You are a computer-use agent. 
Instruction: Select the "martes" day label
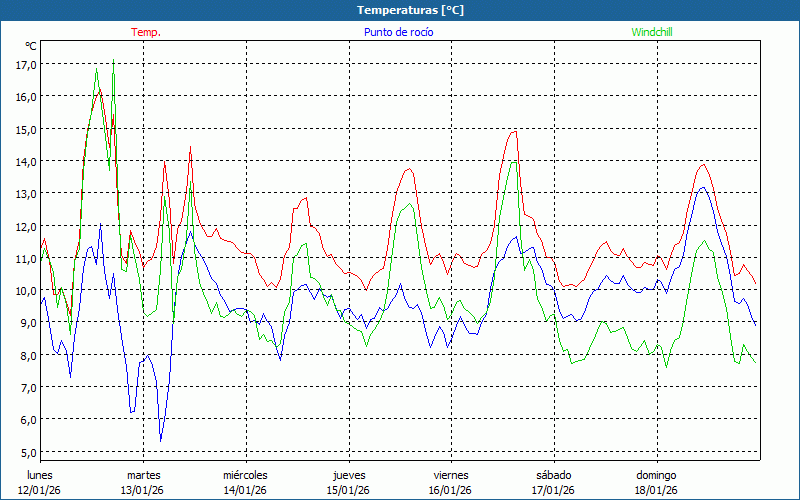(x=143, y=475)
